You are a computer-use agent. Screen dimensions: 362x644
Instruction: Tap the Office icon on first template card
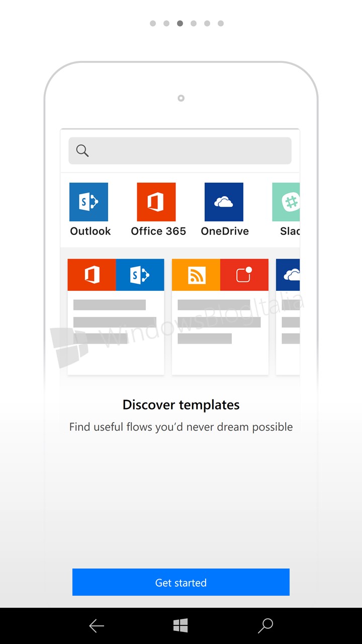click(92, 275)
